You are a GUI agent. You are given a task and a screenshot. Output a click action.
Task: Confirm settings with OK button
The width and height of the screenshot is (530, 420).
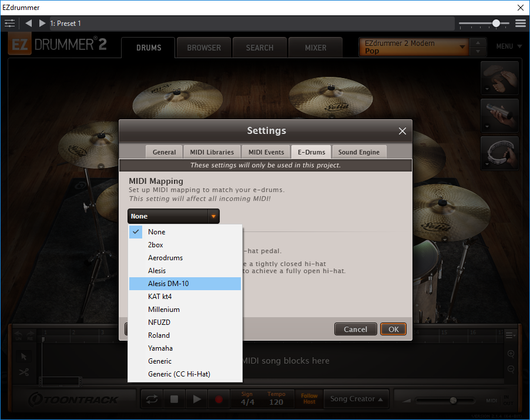(x=394, y=329)
